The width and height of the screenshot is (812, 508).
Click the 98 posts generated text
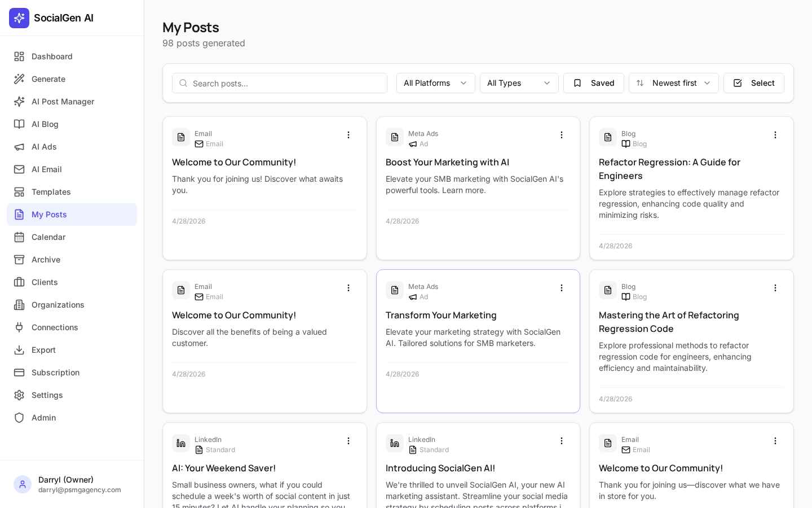[204, 43]
